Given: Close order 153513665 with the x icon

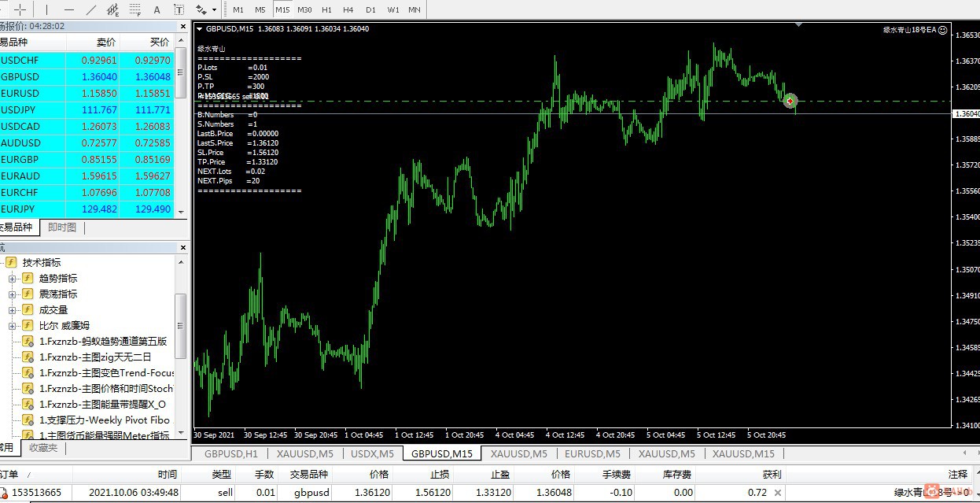Looking at the screenshot, I should (778, 494).
